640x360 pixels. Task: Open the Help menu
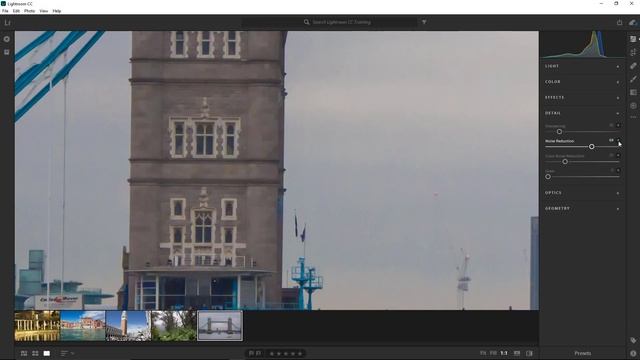tap(57, 11)
